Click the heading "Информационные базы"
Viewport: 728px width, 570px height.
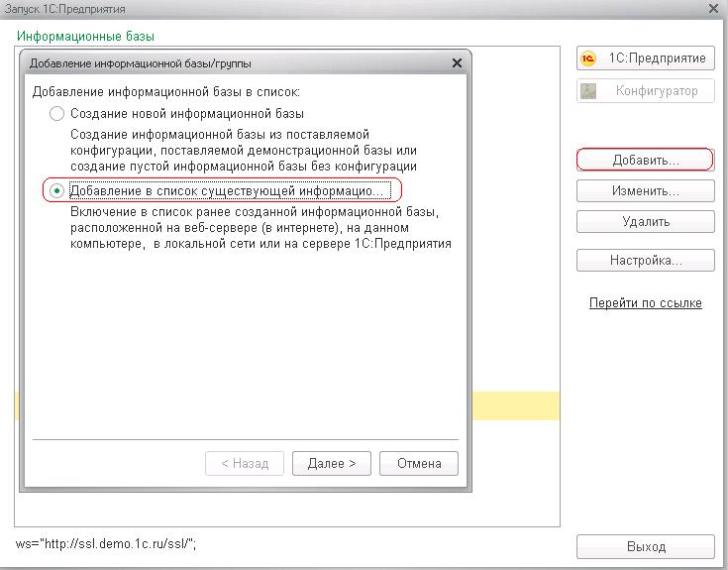(85, 37)
